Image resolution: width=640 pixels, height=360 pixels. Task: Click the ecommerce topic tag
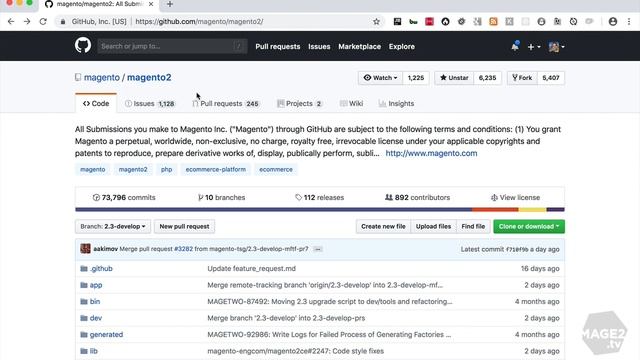[276, 169]
